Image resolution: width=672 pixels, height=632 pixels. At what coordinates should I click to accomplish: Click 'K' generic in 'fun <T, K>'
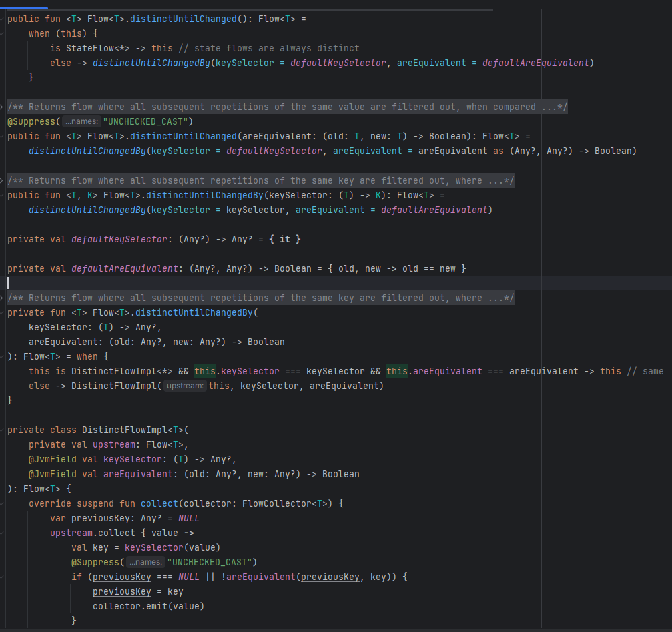(90, 196)
